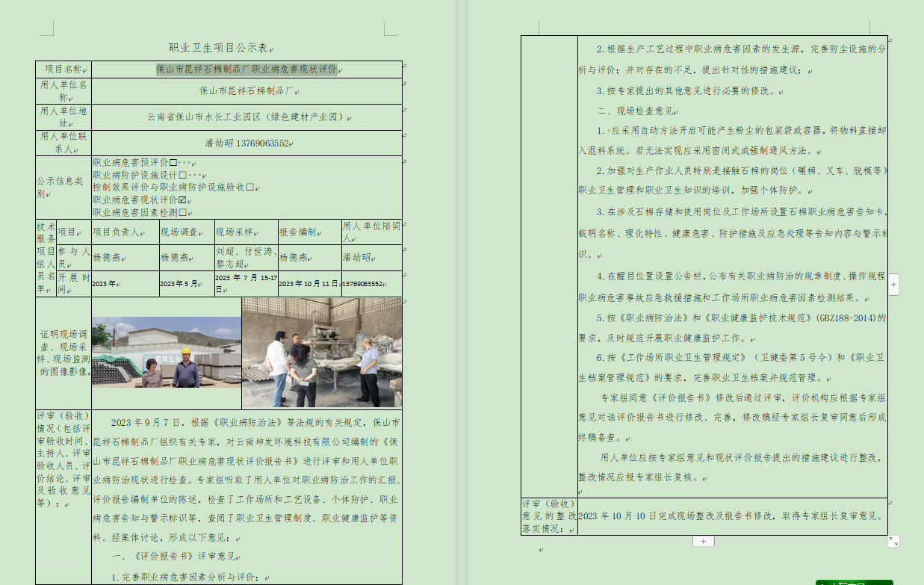This screenshot has height=585, width=924.
Task: Click the cell listing 刘超、付世涛、黎志超
Action: point(246,258)
